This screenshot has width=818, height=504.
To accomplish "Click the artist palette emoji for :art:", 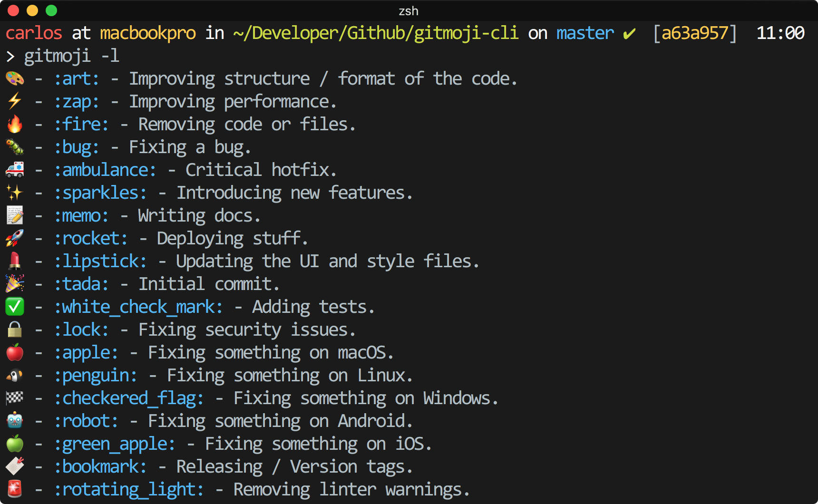I will tap(14, 78).
